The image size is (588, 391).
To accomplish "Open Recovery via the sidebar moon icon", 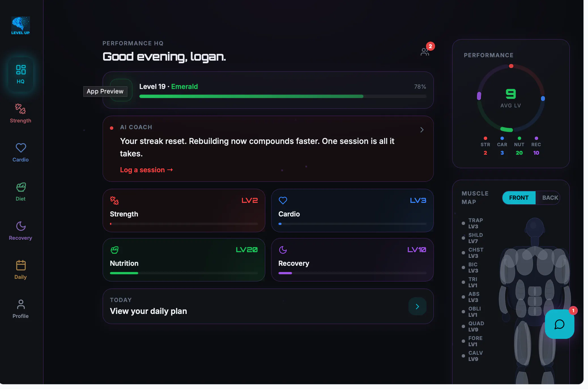I will tap(20, 231).
